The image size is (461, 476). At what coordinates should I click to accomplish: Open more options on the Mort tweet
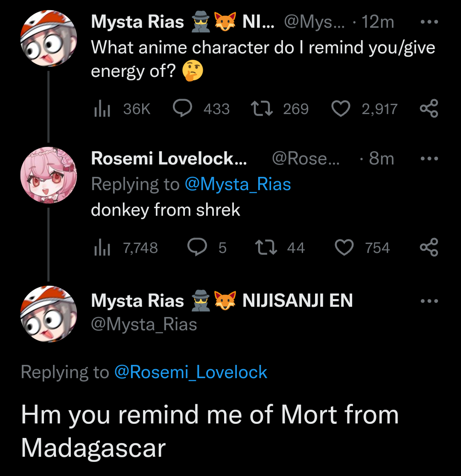[x=429, y=301]
